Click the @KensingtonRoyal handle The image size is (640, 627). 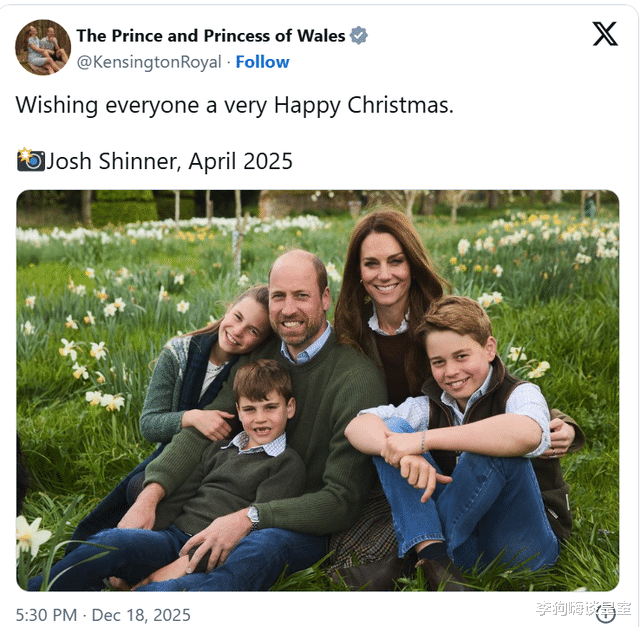(x=150, y=62)
